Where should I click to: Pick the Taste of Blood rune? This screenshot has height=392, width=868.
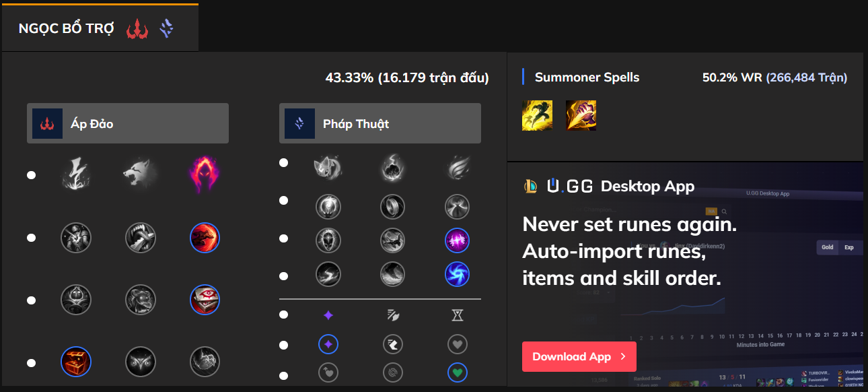(140, 238)
